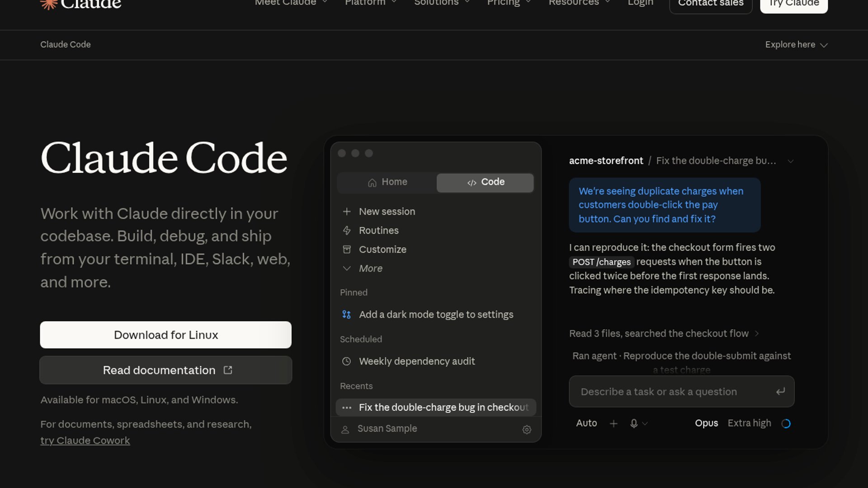The image size is (868, 488).
Task: Click the Describe a task input field
Action: (x=681, y=392)
